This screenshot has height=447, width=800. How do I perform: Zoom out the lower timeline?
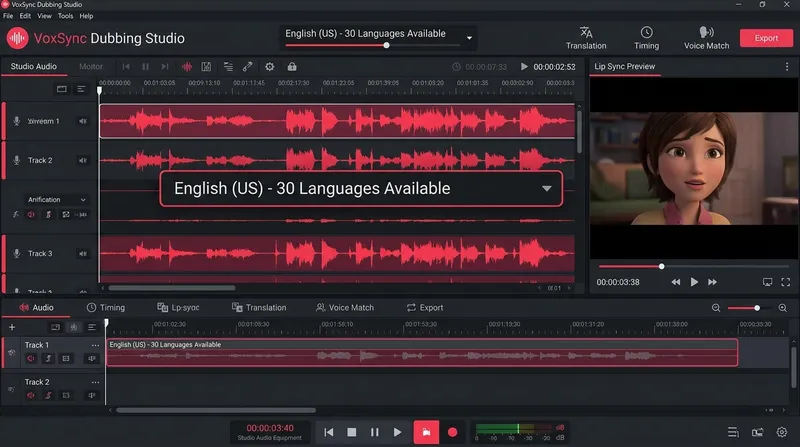(x=716, y=308)
